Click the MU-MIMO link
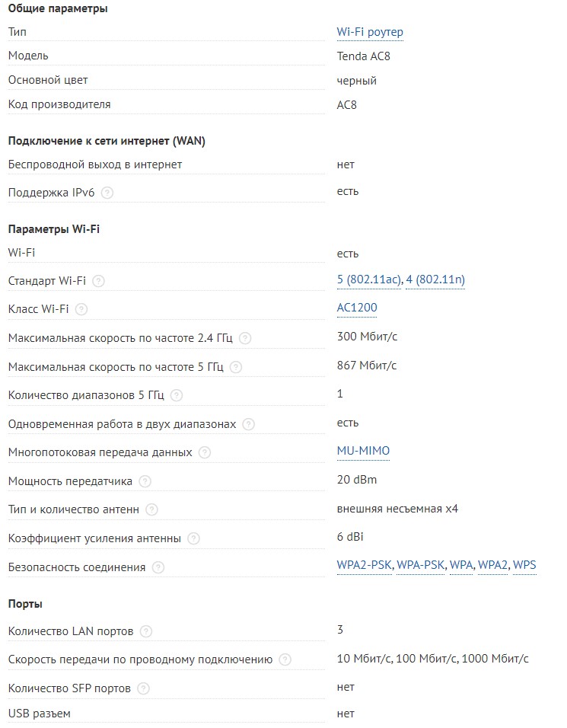 (x=363, y=451)
